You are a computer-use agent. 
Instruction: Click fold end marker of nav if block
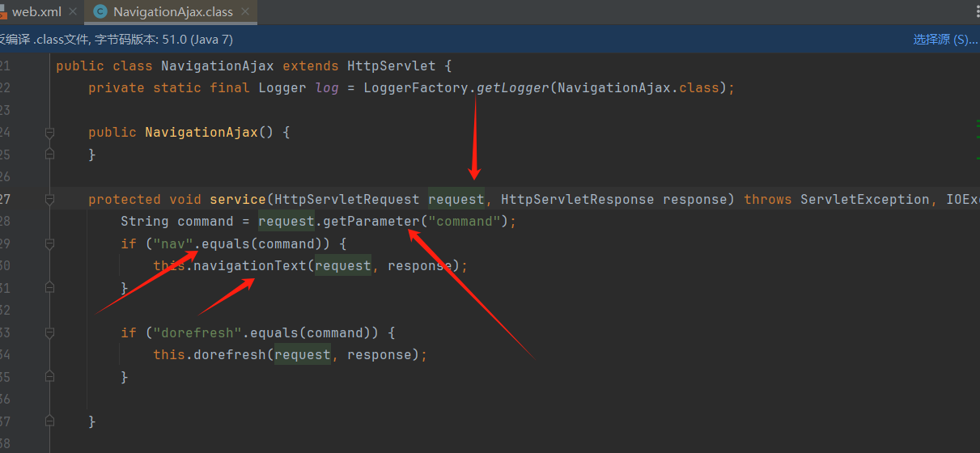point(50,288)
